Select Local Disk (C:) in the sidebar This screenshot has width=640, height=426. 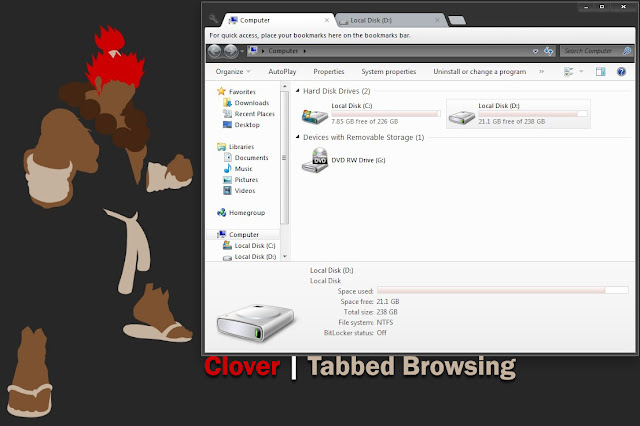click(249, 245)
